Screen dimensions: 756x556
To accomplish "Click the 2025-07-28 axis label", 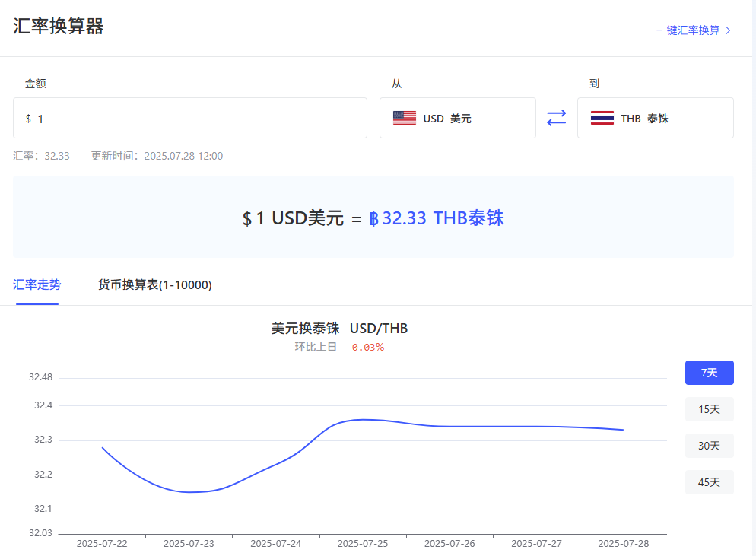I will (624, 544).
